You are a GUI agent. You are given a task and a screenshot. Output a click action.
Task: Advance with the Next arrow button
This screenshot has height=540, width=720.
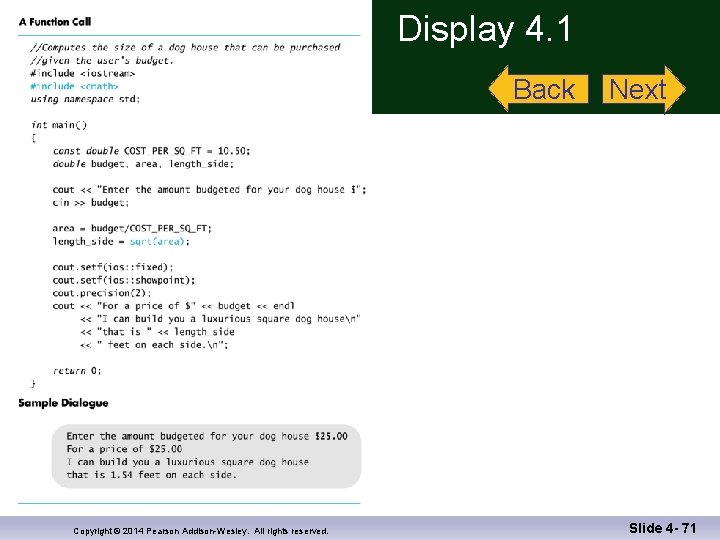click(644, 89)
